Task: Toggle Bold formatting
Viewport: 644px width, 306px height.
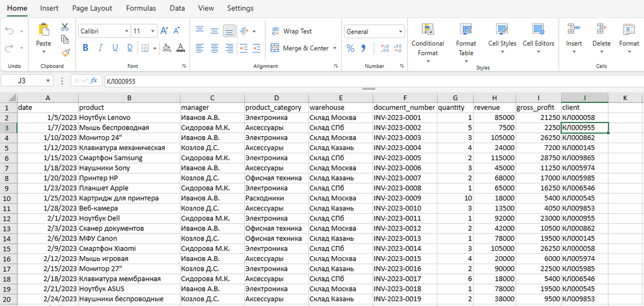Action: click(85, 48)
